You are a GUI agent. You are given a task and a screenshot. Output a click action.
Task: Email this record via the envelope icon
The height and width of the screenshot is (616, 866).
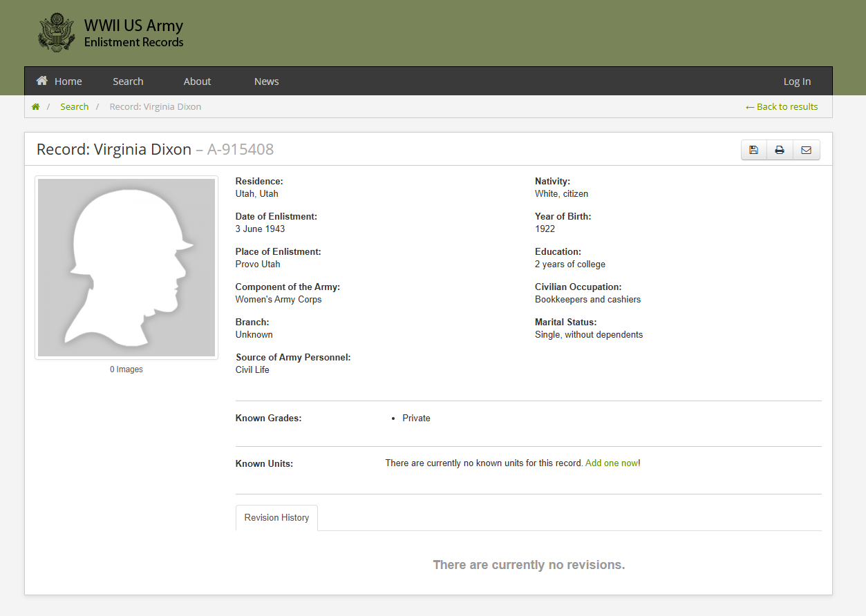[x=806, y=150]
